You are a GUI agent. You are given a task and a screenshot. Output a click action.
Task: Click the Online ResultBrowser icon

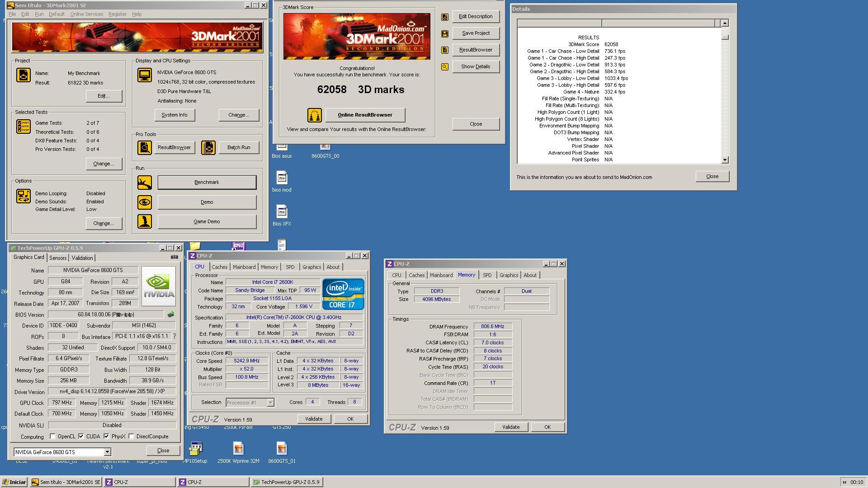point(315,115)
